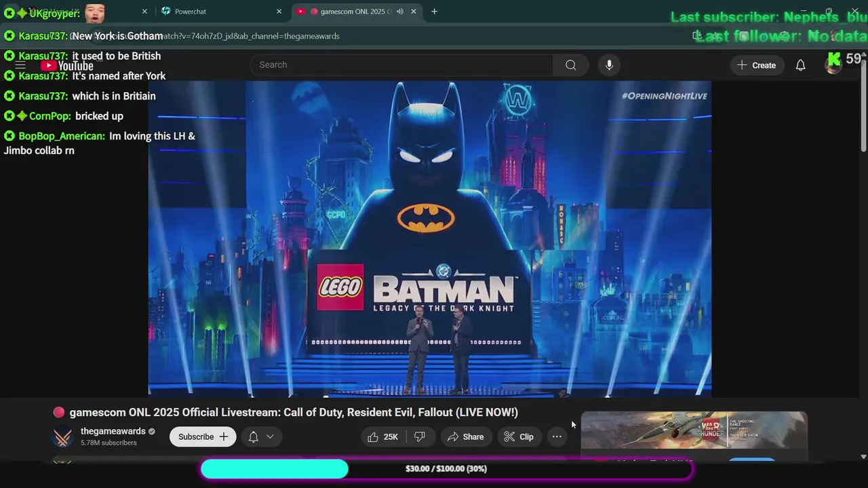Click chat message 'bricked up' by CornPop

pos(99,116)
